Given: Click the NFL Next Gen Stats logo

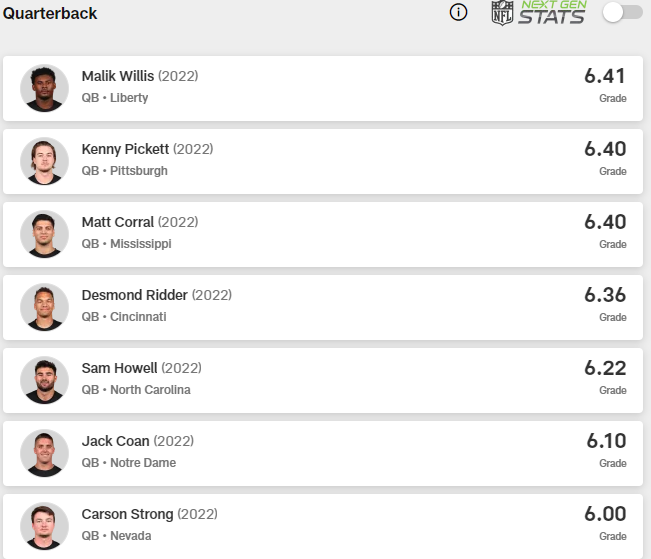Looking at the screenshot, I should click(538, 13).
